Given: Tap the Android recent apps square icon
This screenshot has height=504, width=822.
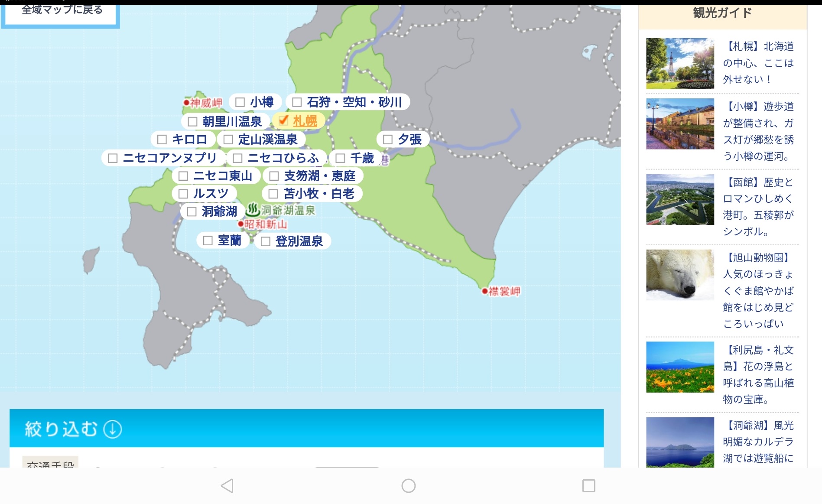Looking at the screenshot, I should (588, 486).
